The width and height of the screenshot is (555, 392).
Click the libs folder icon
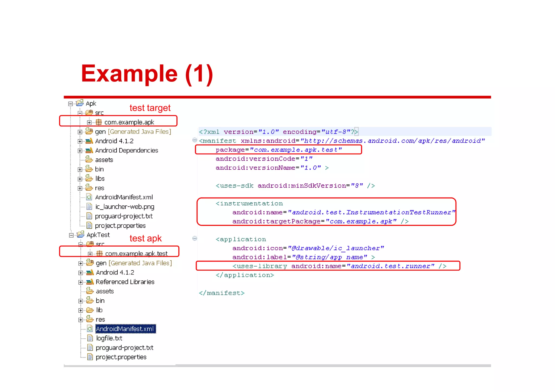(89, 178)
